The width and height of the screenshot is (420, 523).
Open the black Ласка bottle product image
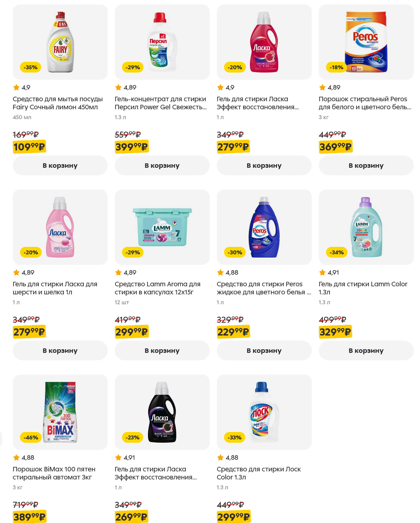[x=162, y=412]
